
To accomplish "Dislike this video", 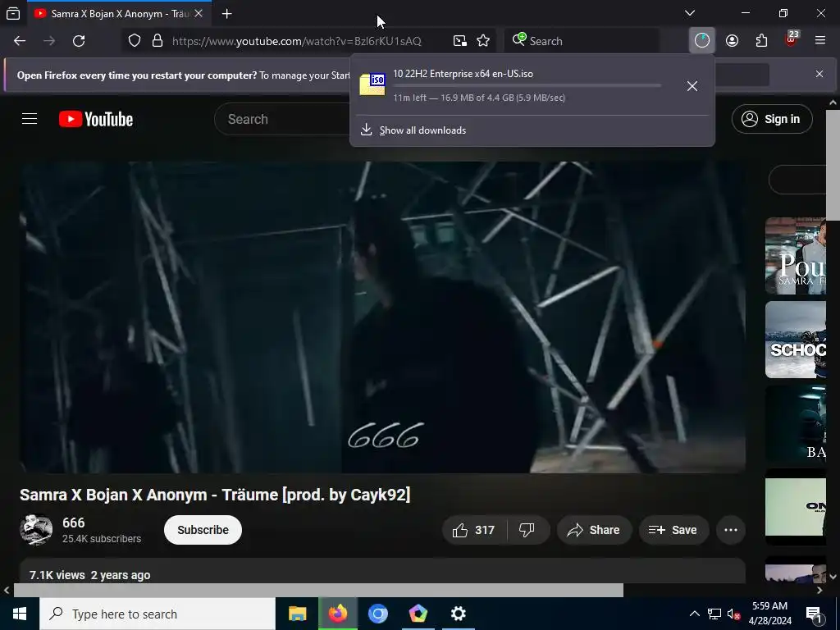I will (x=527, y=530).
